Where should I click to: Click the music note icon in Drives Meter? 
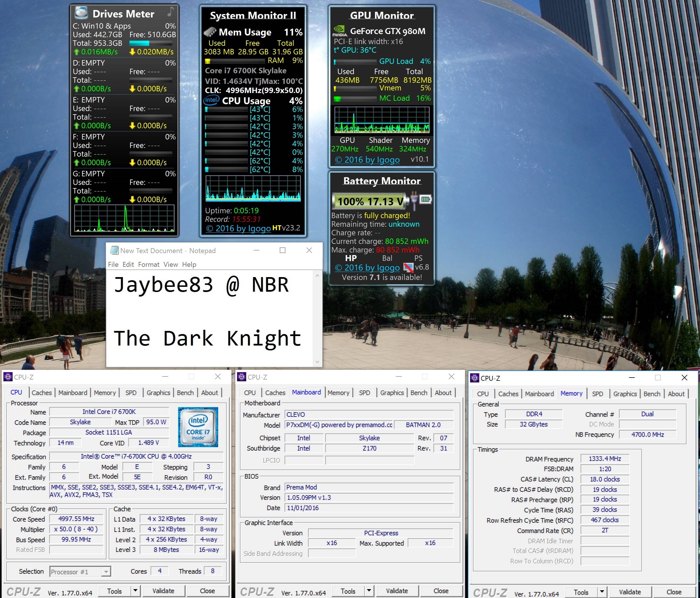coord(171,12)
